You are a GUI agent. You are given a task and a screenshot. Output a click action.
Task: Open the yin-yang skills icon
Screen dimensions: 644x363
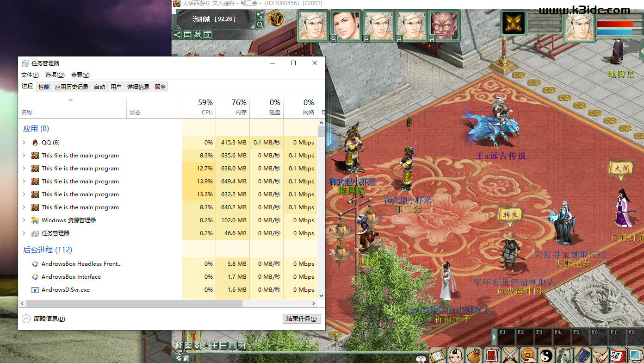(x=546, y=356)
